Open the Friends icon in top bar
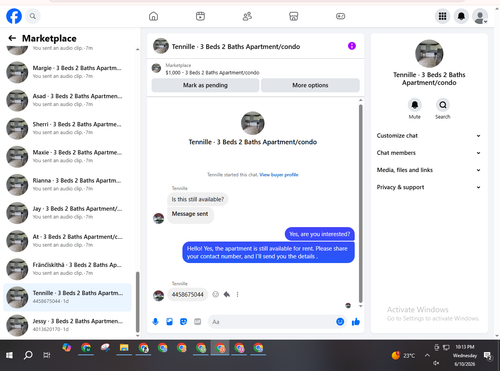This screenshot has width=500, height=371. click(x=247, y=16)
